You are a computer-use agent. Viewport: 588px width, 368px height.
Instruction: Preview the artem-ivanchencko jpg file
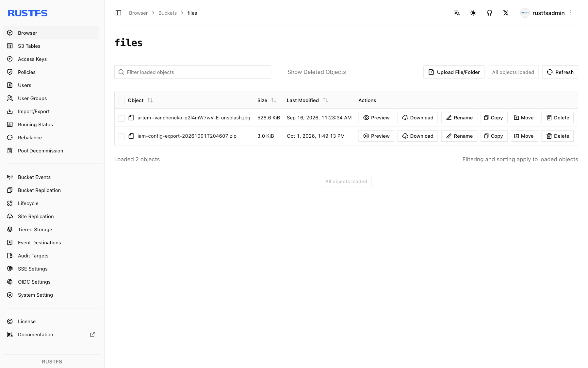[x=376, y=118]
